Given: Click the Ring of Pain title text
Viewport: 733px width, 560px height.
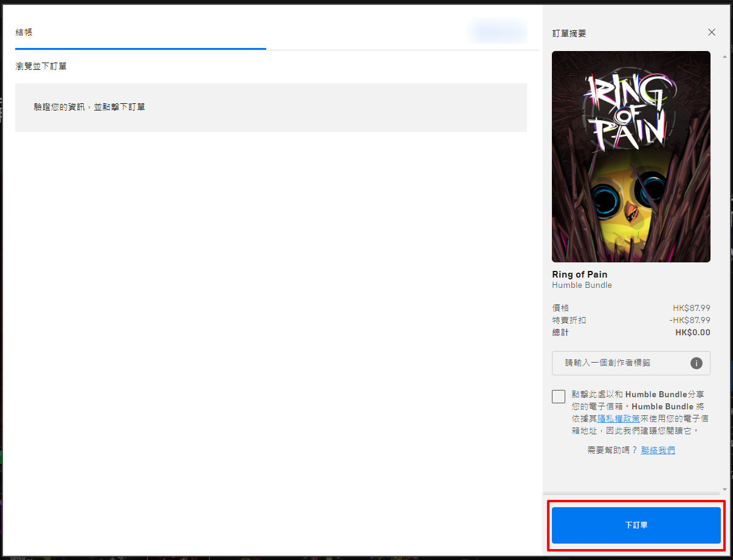Looking at the screenshot, I should tap(580, 275).
